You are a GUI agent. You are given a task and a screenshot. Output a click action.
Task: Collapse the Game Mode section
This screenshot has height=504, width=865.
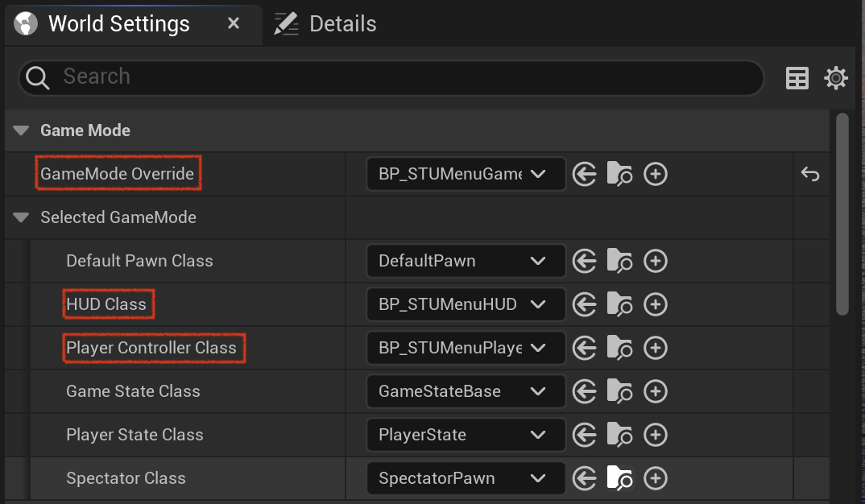point(21,130)
